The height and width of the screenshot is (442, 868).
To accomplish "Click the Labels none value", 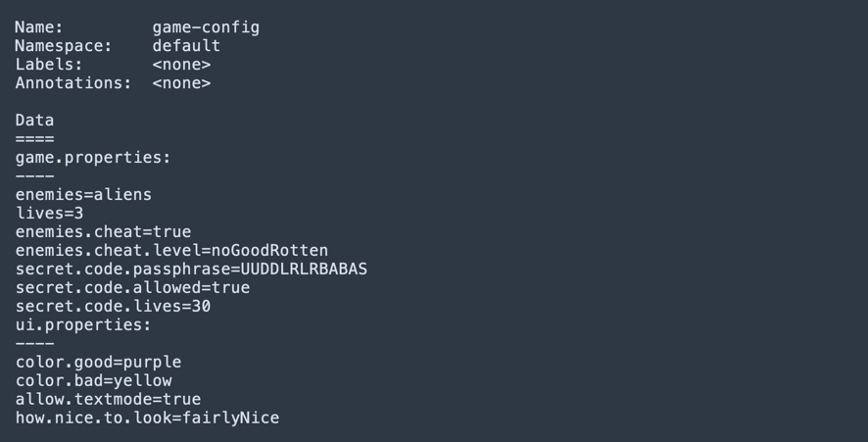I will tap(181, 65).
